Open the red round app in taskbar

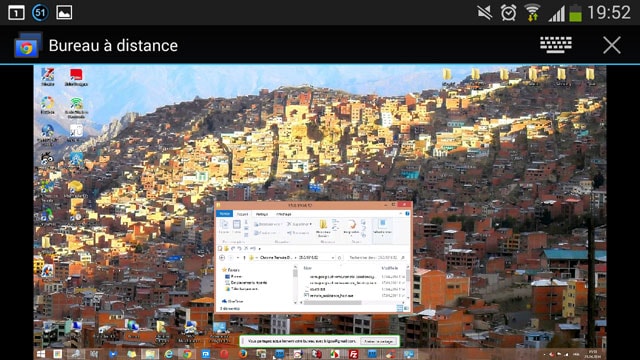click(224, 354)
